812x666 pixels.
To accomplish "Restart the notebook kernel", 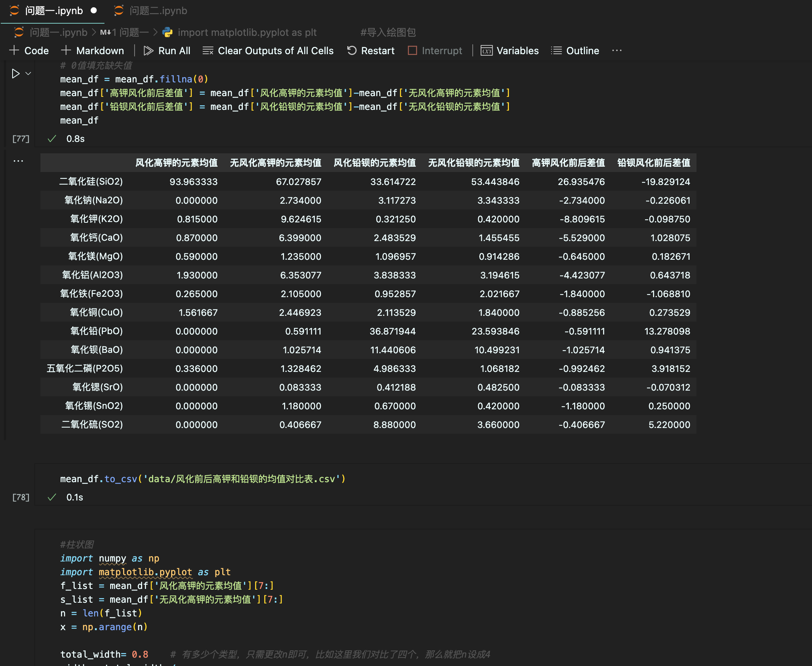I will pos(371,51).
